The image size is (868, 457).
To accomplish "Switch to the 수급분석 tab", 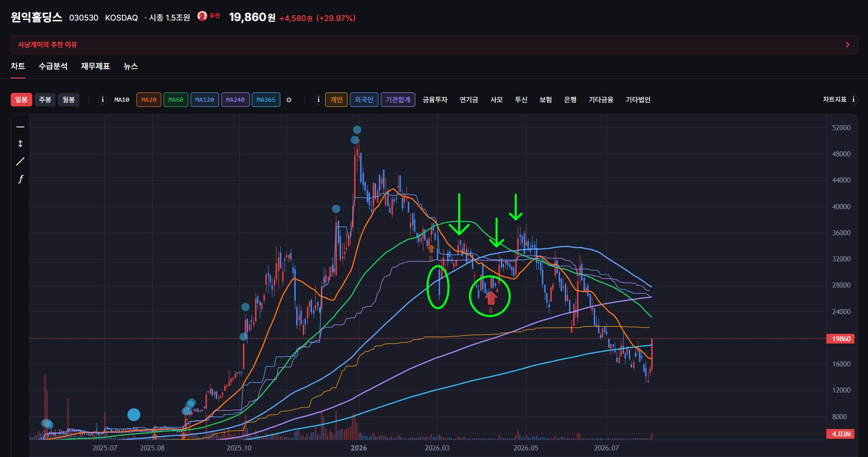I will click(53, 66).
